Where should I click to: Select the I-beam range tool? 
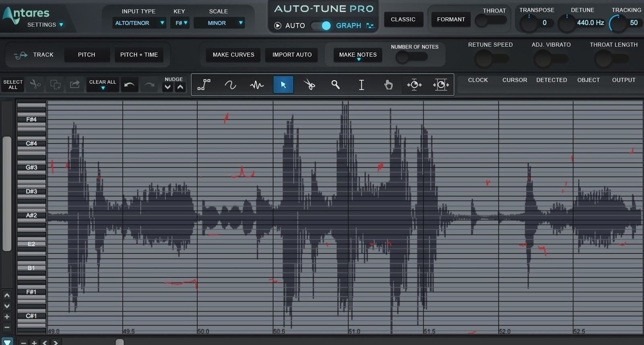pos(361,85)
